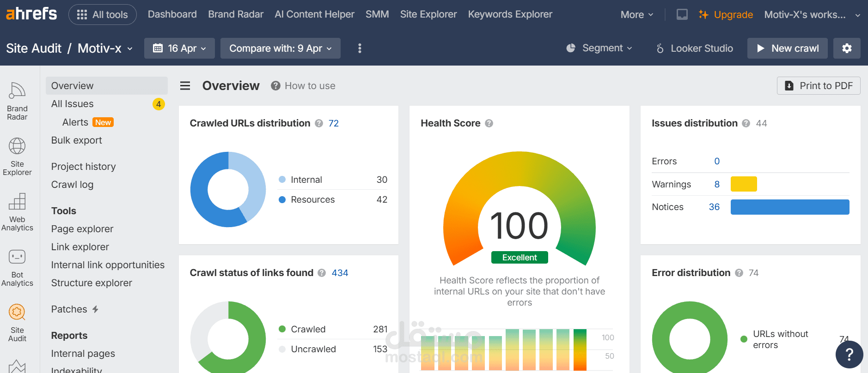Image resolution: width=868 pixels, height=373 pixels.
Task: Click the Upgrade sparkle link
Action: (x=726, y=14)
